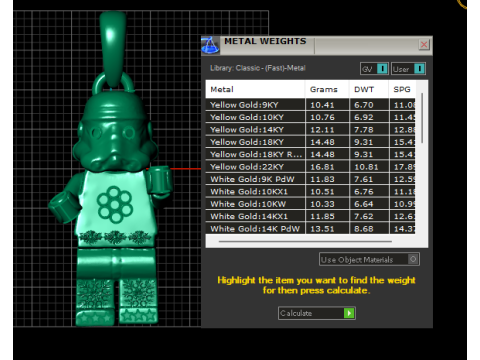The height and width of the screenshot is (360, 480).
Task: Select the White Gold:10KX1 row
Action: click(x=310, y=191)
